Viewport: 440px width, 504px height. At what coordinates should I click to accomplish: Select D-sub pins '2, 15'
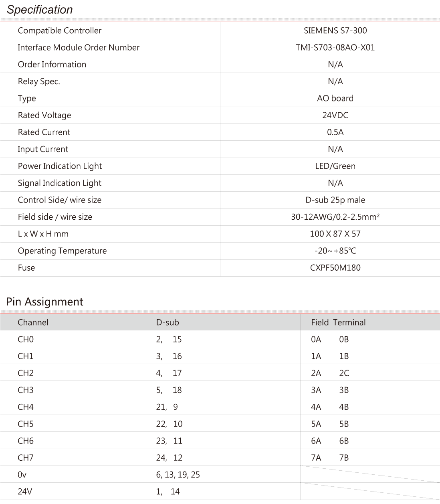coord(169,339)
